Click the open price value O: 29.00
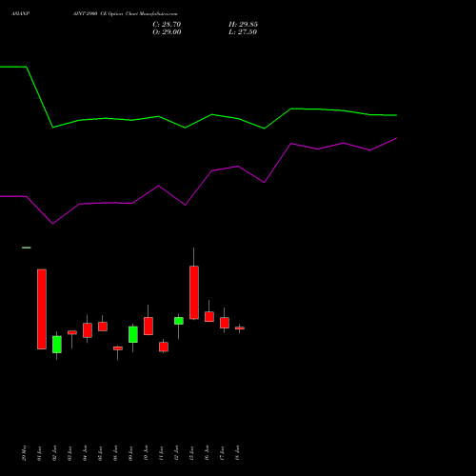This screenshot has height=476, width=476. coord(167,32)
